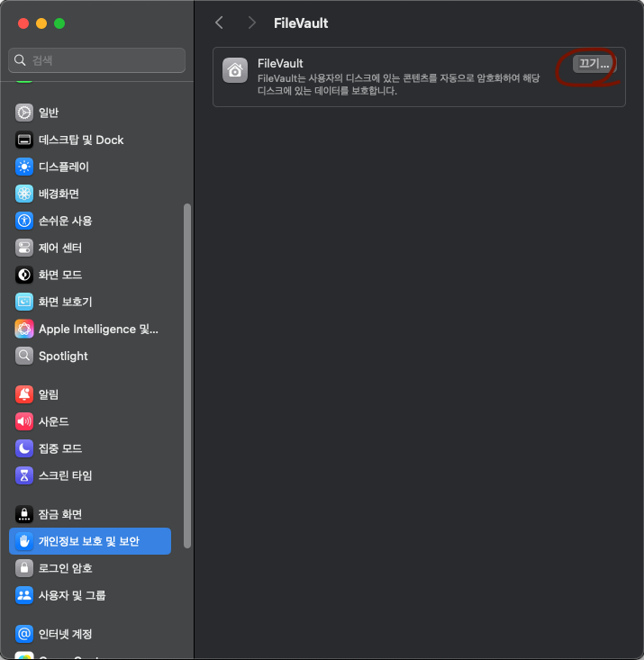Click the 일반 gear icon in sidebar
The width and height of the screenshot is (644, 660).
coord(24,113)
